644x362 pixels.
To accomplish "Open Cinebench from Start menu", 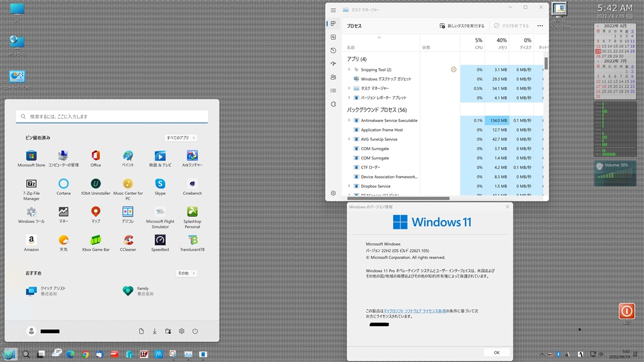I will (192, 184).
